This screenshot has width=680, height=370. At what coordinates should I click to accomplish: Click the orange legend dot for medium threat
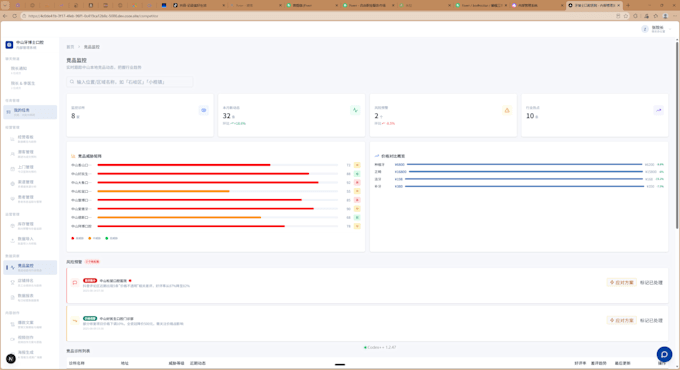[x=90, y=238]
